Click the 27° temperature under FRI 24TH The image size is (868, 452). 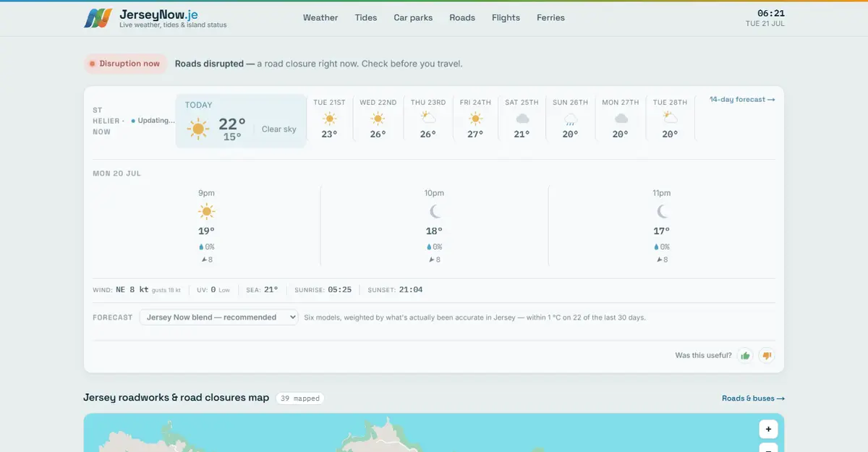475,135
